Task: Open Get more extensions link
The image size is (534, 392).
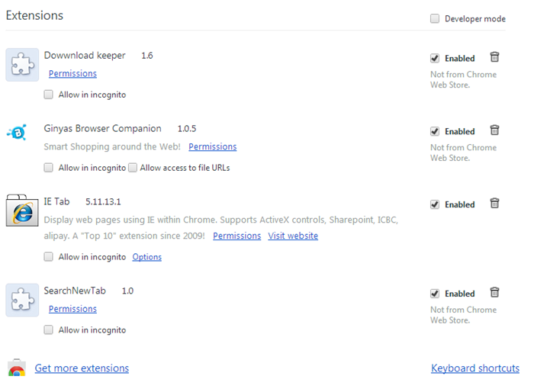Action: (x=82, y=368)
